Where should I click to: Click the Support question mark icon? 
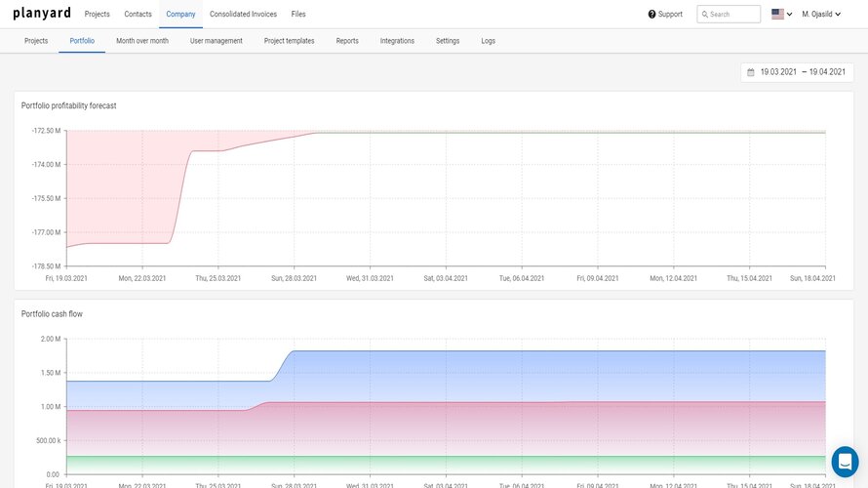651,15
